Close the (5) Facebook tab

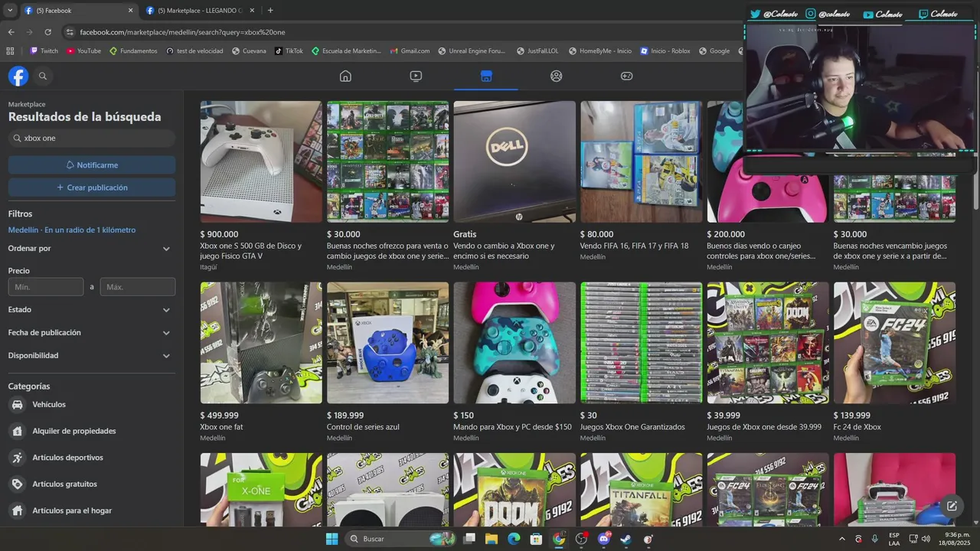click(130, 11)
